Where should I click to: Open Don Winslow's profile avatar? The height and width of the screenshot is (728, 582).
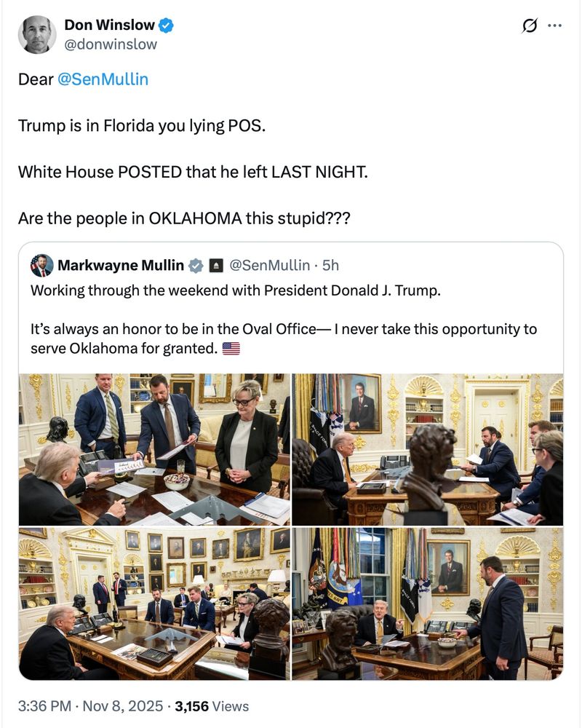pos(36,34)
